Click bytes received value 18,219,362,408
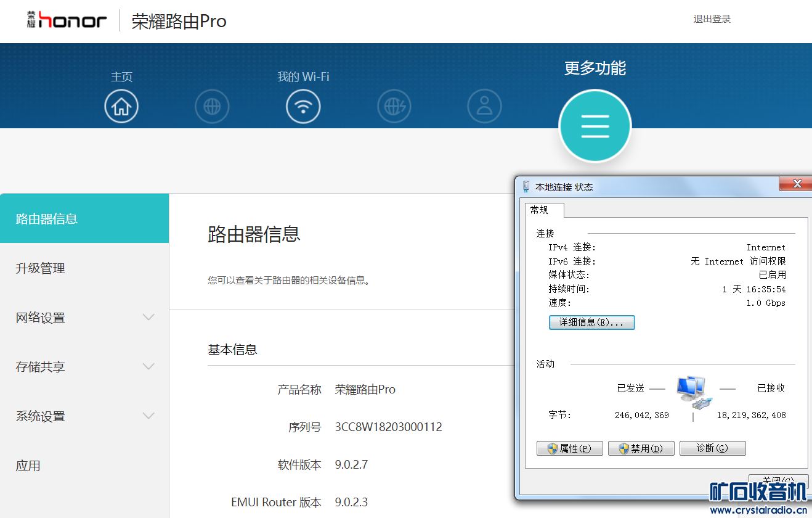This screenshot has height=518, width=812. 751,415
